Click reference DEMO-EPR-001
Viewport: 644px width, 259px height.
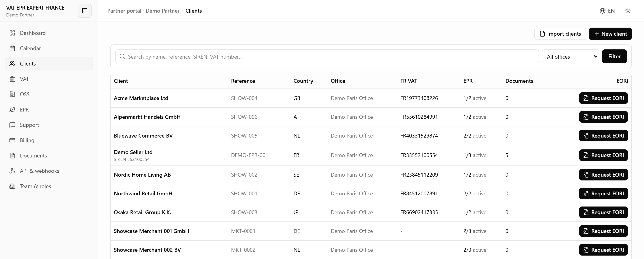pyautogui.click(x=250, y=155)
